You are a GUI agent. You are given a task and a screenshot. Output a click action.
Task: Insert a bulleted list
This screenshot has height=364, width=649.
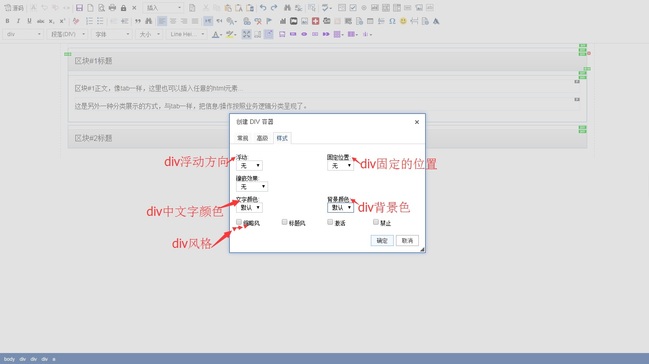[x=100, y=21]
